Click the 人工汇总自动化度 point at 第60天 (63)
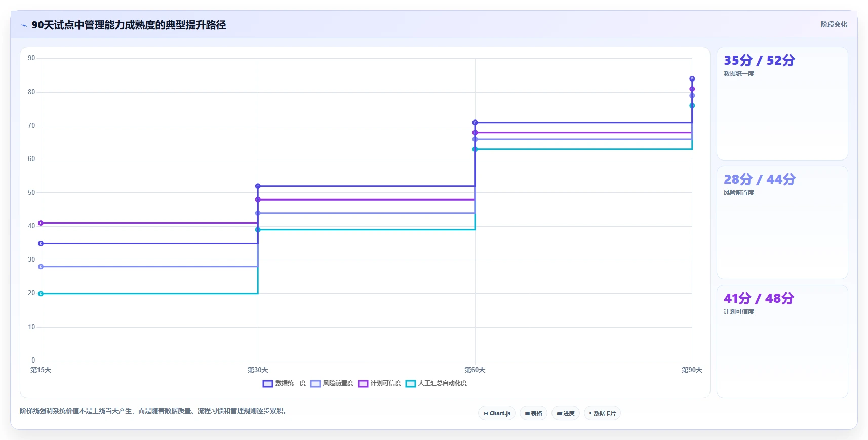The height and width of the screenshot is (440, 868). (475, 149)
